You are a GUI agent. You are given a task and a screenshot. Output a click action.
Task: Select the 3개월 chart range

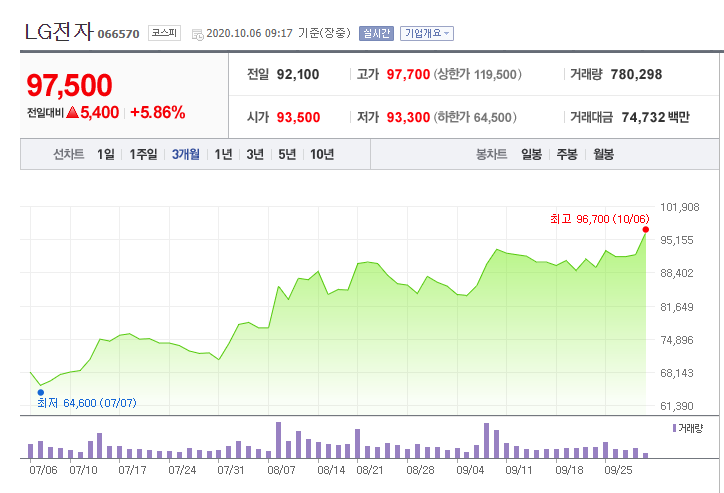click(x=186, y=155)
